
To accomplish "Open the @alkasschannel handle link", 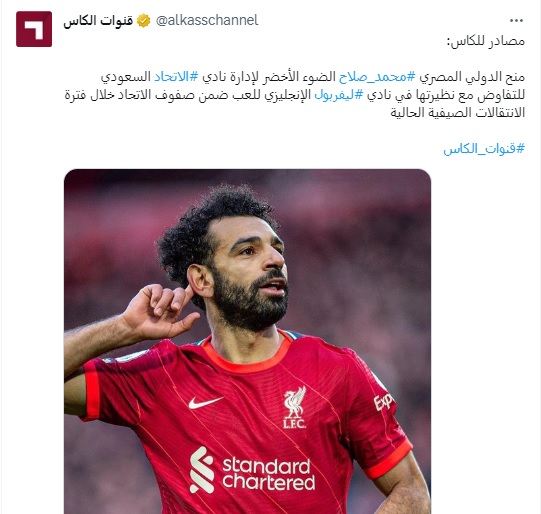I will (207, 20).
